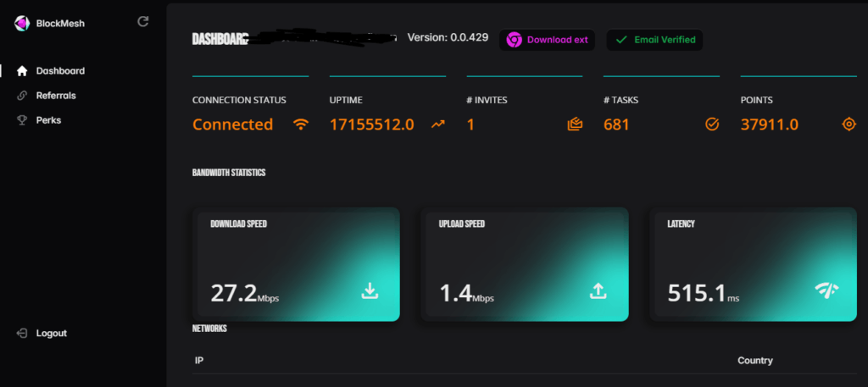The image size is (868, 387).
Task: Click the # TASKS label
Action: pyautogui.click(x=621, y=100)
